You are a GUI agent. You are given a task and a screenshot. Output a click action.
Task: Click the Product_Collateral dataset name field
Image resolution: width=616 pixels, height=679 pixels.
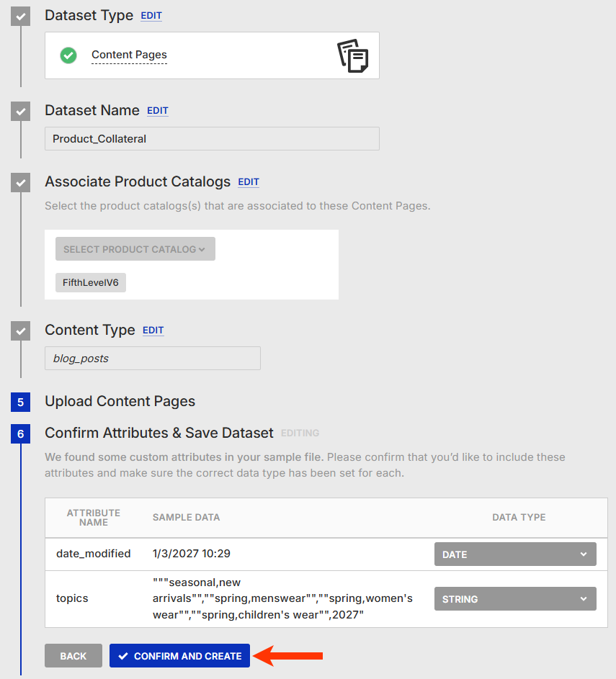coord(212,139)
